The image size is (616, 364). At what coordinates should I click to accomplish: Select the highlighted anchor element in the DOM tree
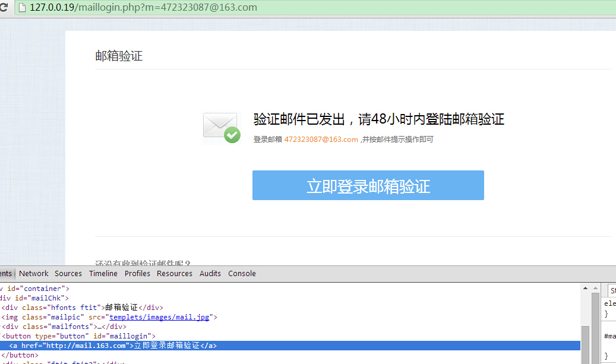click(119, 345)
